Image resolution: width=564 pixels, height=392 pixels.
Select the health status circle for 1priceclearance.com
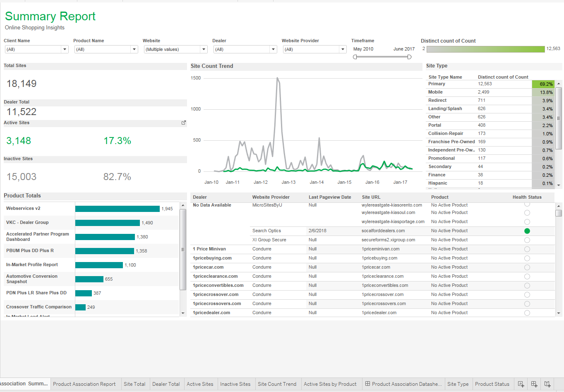click(527, 277)
